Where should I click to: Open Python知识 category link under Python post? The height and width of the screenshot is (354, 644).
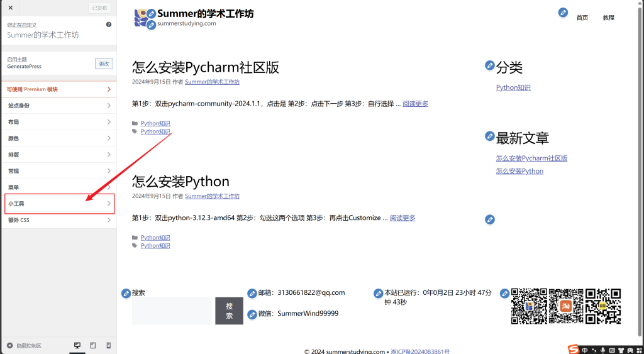[x=155, y=238]
